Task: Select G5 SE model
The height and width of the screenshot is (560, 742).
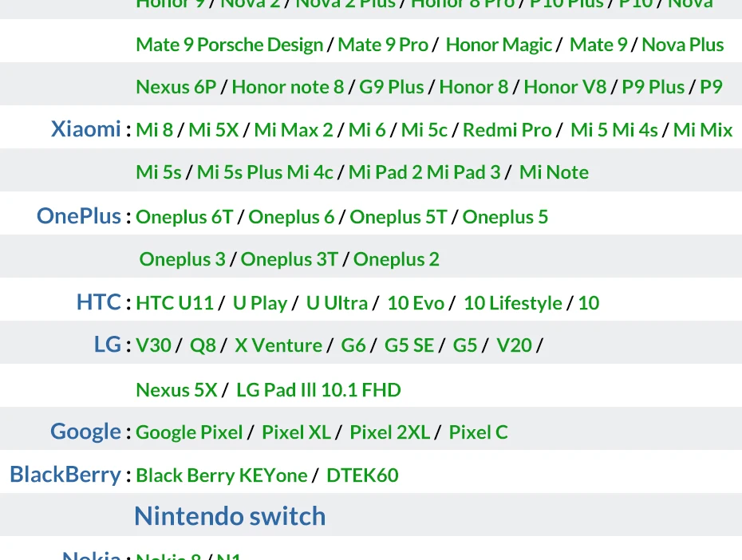Action: tap(408, 345)
